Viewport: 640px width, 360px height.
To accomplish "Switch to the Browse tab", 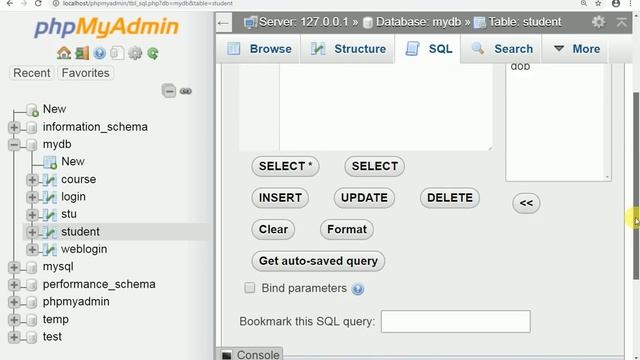I will coord(259,49).
